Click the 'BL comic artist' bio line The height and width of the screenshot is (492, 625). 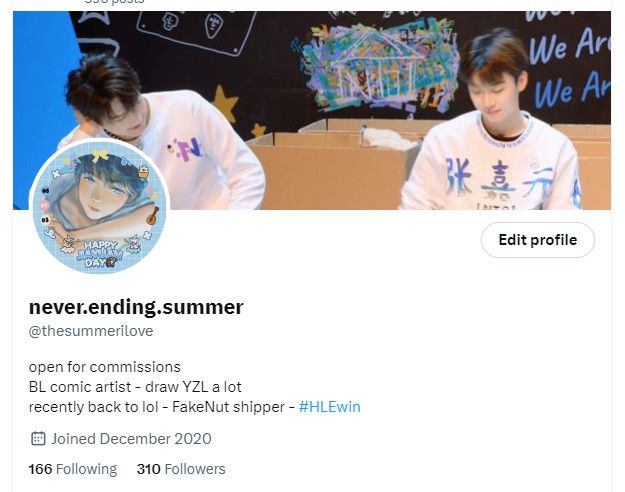click(80, 387)
